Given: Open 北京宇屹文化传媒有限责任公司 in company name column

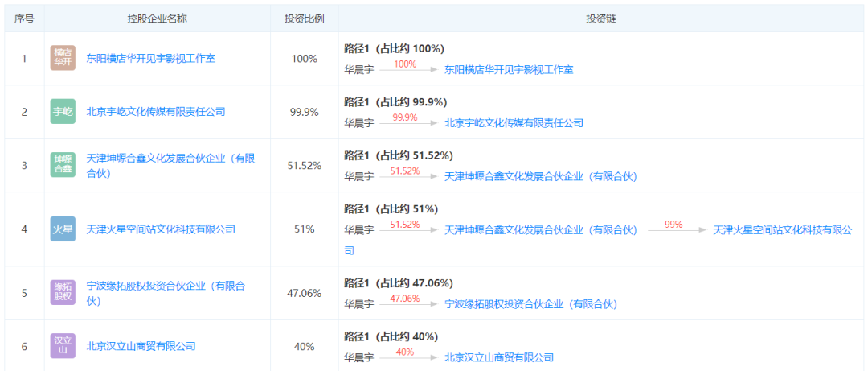Looking at the screenshot, I should tap(156, 112).
